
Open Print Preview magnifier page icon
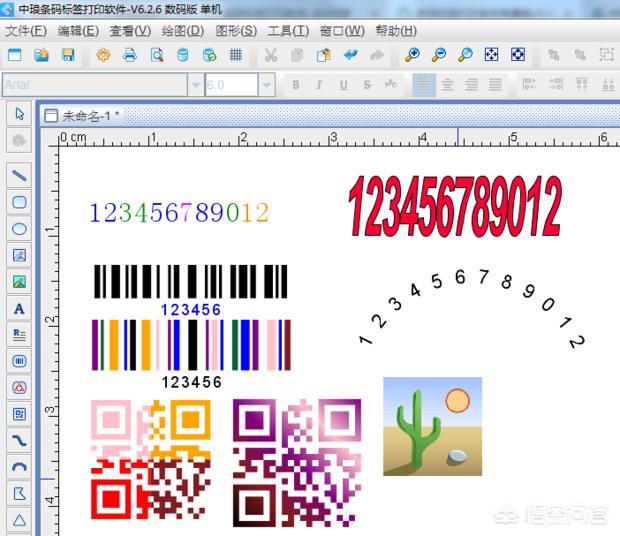point(157,55)
